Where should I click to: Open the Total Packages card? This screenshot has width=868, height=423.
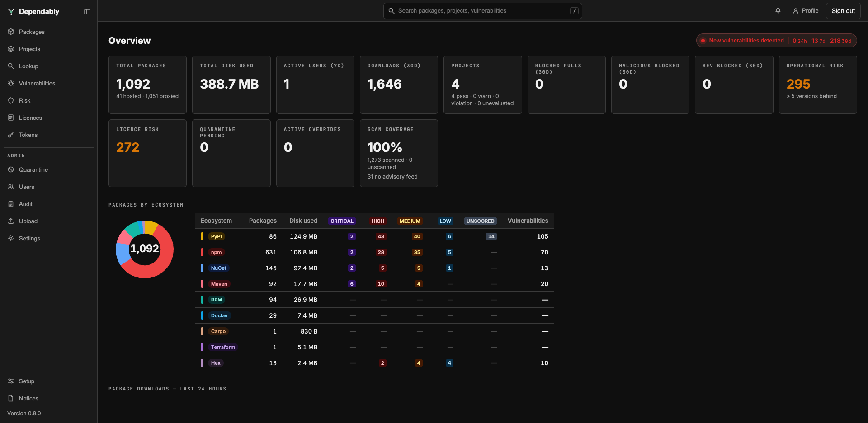tap(147, 85)
